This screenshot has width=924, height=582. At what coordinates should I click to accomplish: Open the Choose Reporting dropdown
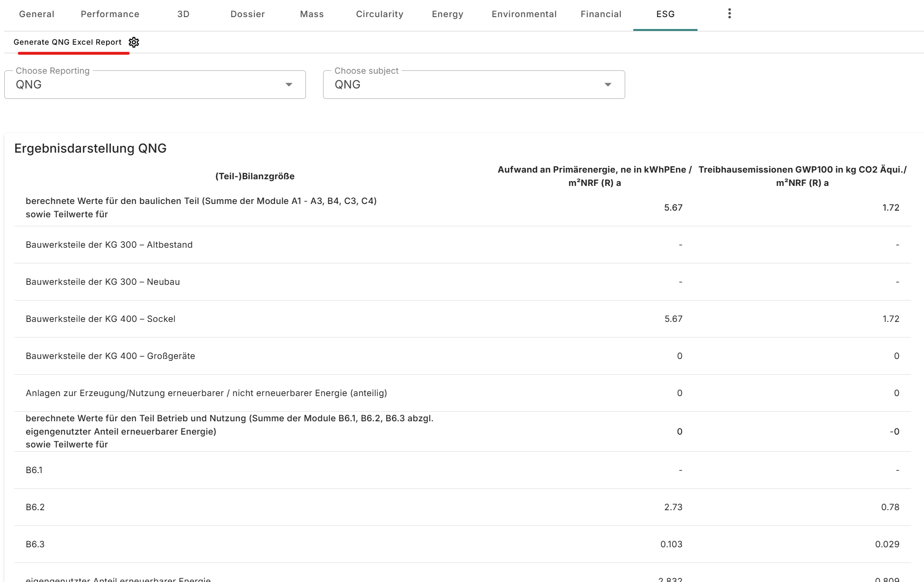coord(289,84)
